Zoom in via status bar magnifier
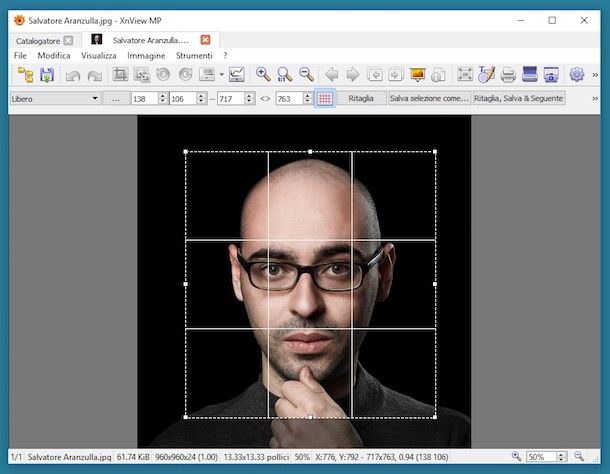 tap(516, 456)
